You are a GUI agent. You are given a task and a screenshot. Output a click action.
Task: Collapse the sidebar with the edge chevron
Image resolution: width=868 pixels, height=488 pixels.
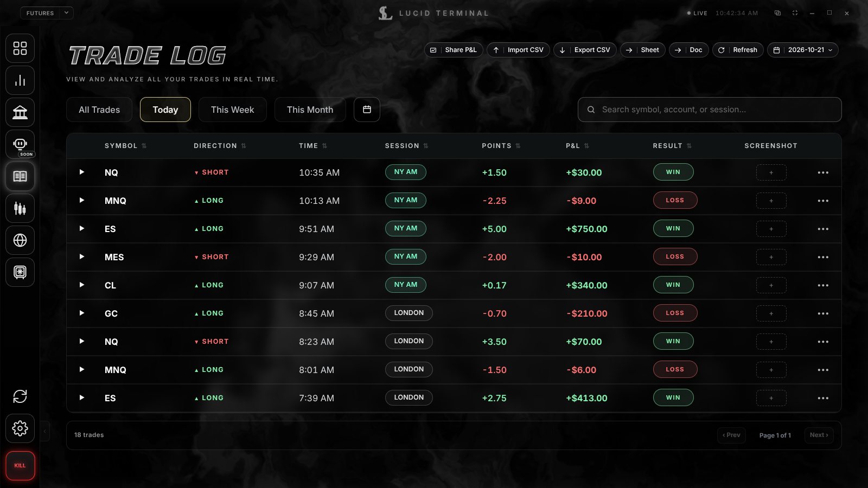pos(45,432)
